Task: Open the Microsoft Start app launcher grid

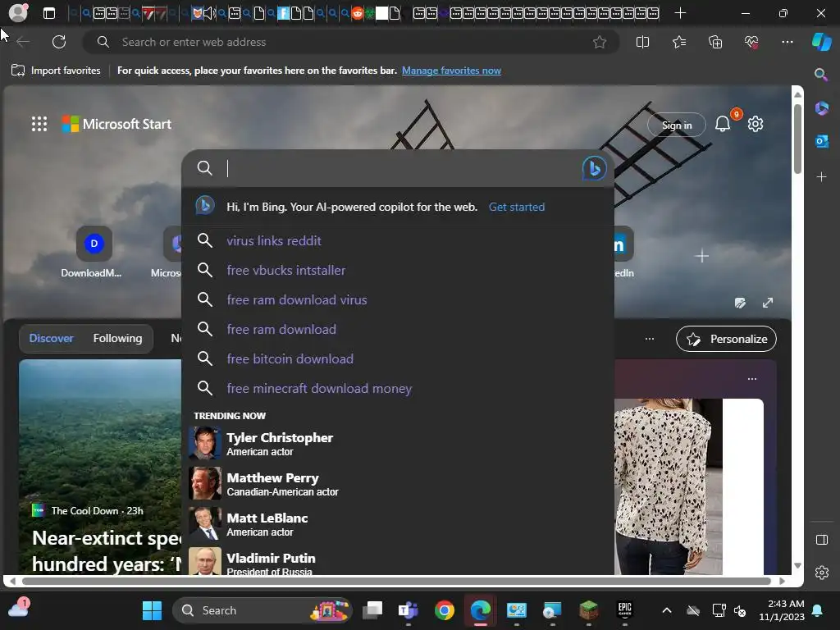Action: pyautogui.click(x=39, y=124)
